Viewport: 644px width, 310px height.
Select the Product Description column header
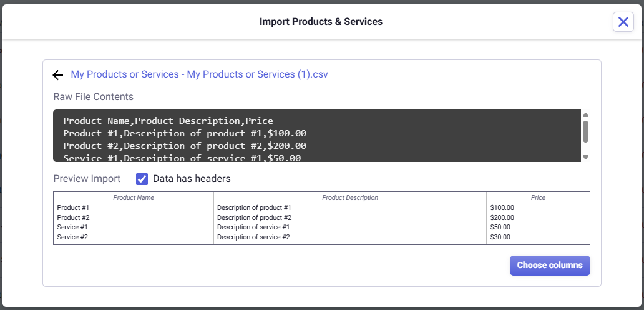coord(350,197)
